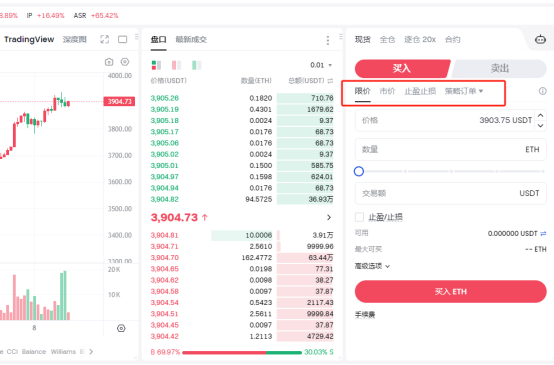The height and width of the screenshot is (365, 554).
Task: Click the chart scale settings icon at bottom
Action: (x=121, y=329)
